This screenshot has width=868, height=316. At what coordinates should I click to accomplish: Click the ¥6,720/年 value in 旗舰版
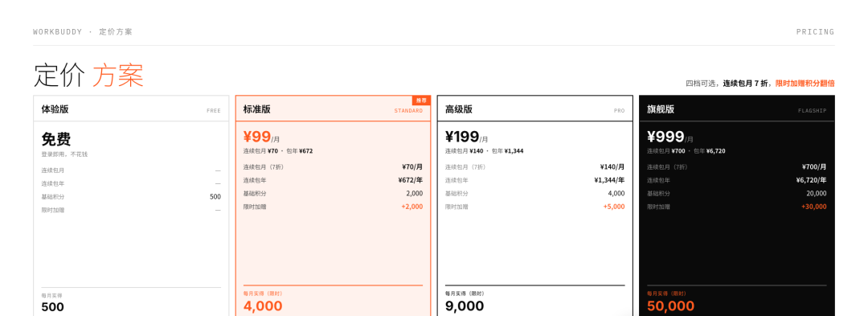[x=811, y=180]
